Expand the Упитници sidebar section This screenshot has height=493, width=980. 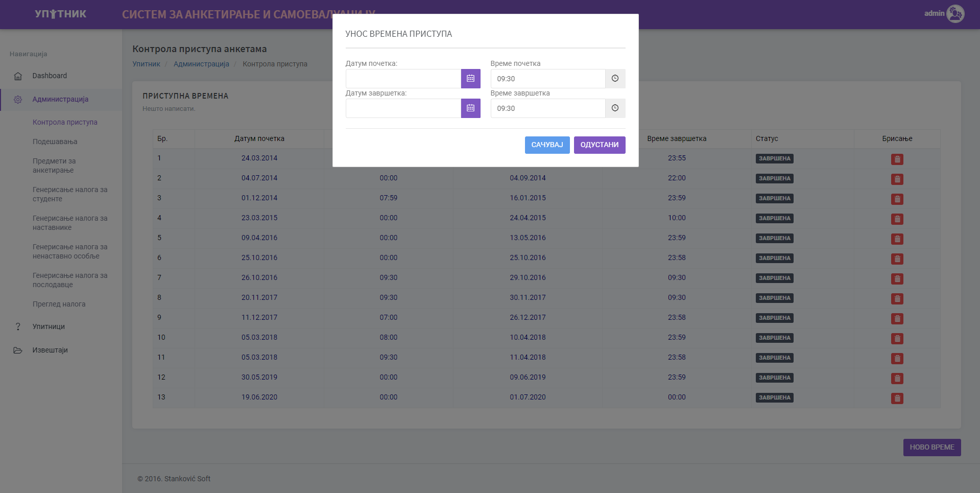pyautogui.click(x=49, y=326)
